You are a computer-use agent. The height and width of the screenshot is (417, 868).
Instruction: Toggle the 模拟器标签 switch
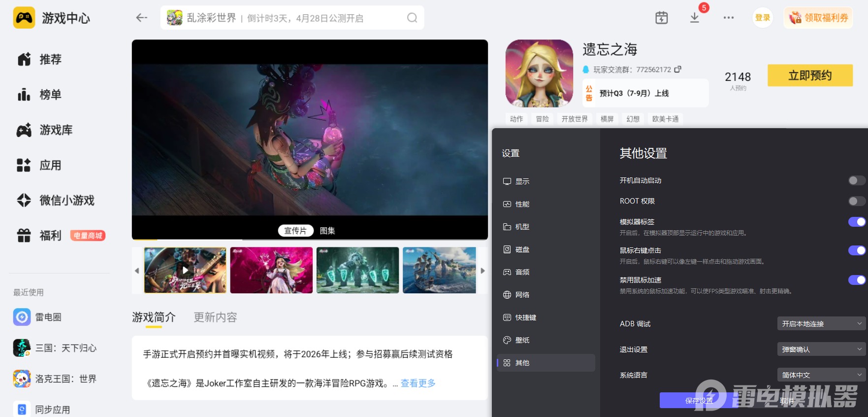[x=857, y=222]
